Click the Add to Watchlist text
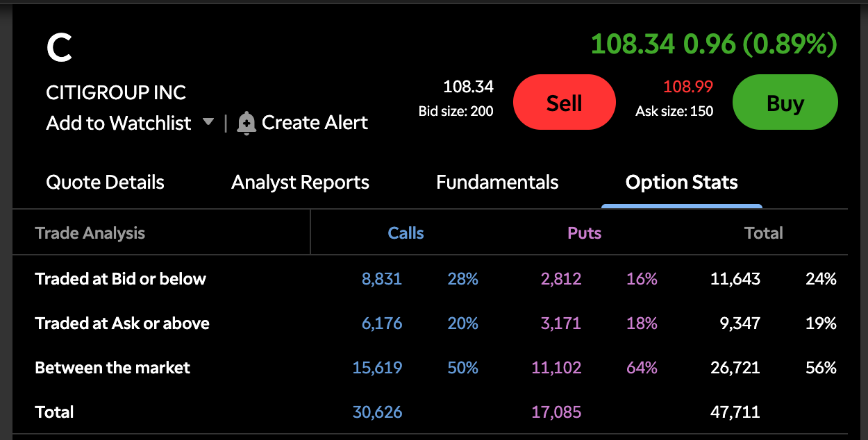This screenshot has width=868, height=440. (118, 123)
